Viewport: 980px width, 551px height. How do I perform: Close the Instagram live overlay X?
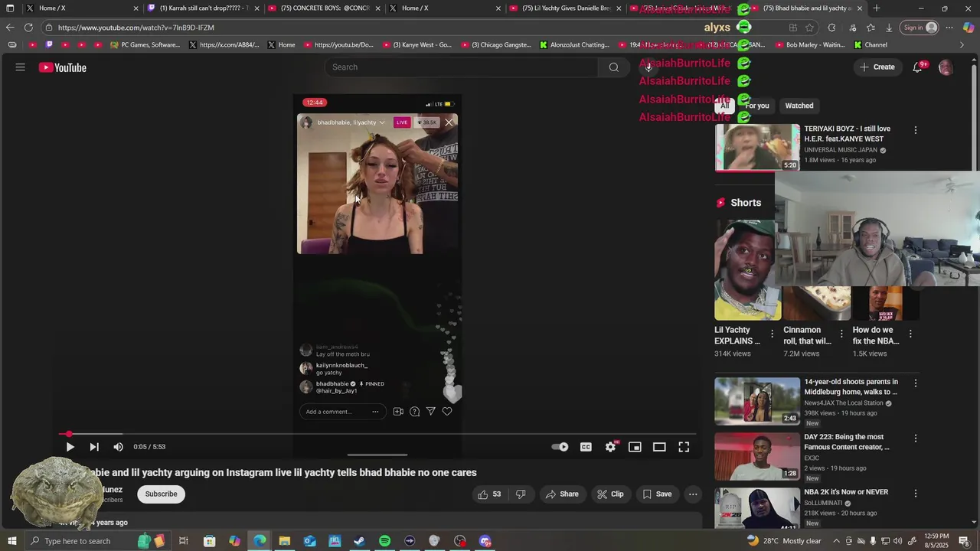click(x=449, y=122)
